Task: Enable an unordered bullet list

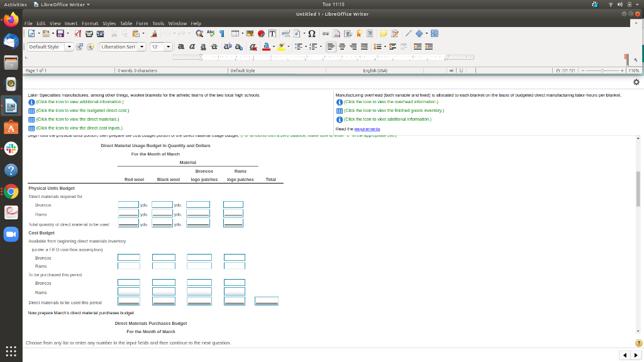Action: (x=300, y=46)
